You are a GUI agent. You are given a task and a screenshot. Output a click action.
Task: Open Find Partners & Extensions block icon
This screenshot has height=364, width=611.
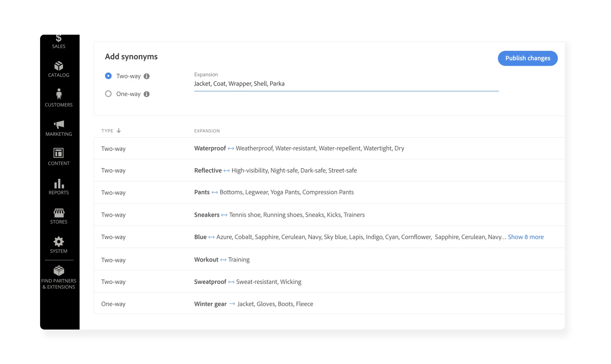(59, 271)
